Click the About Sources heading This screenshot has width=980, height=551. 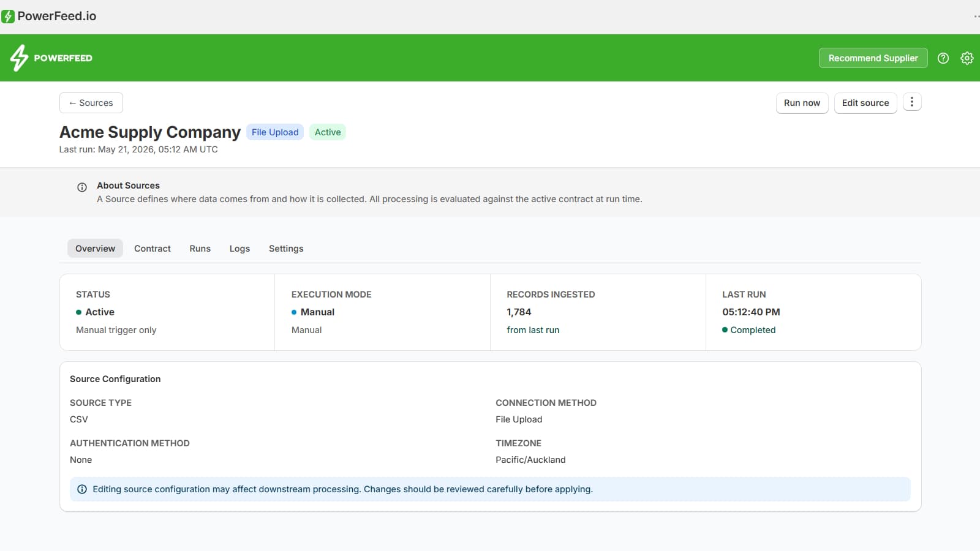[x=128, y=186]
